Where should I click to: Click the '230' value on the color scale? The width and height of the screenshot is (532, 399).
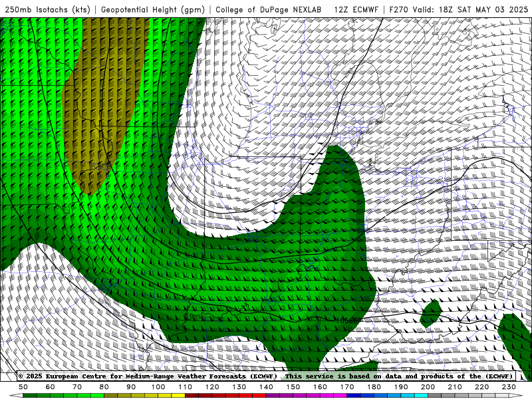coord(509,387)
